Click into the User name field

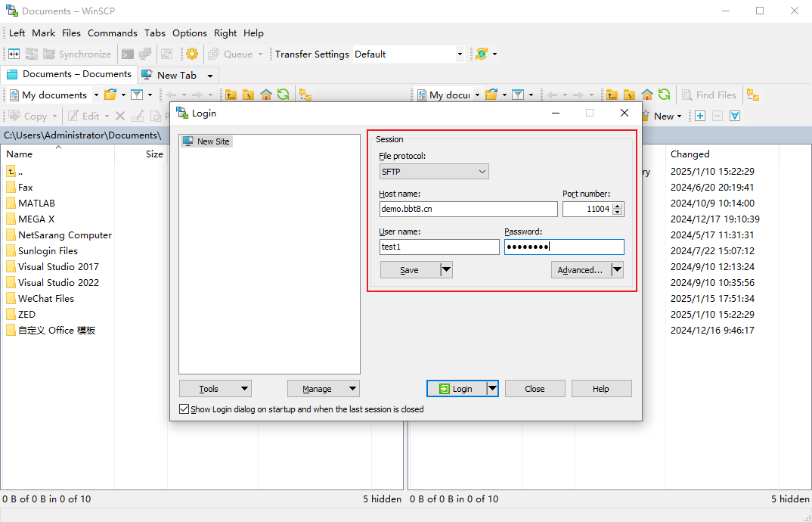440,247
